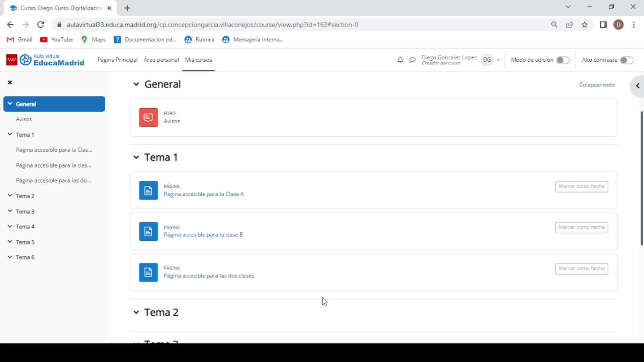Open the messaging speech bubble icon

tap(412, 60)
